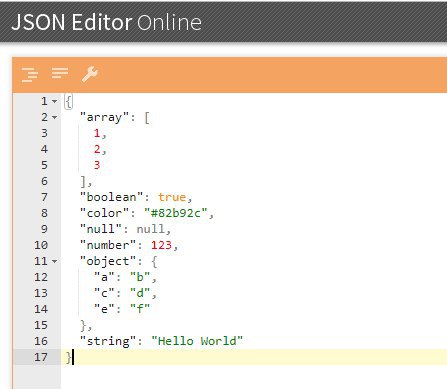This screenshot has height=389, width=447.
Task: Click the "Hello World" string value
Action: point(197,341)
